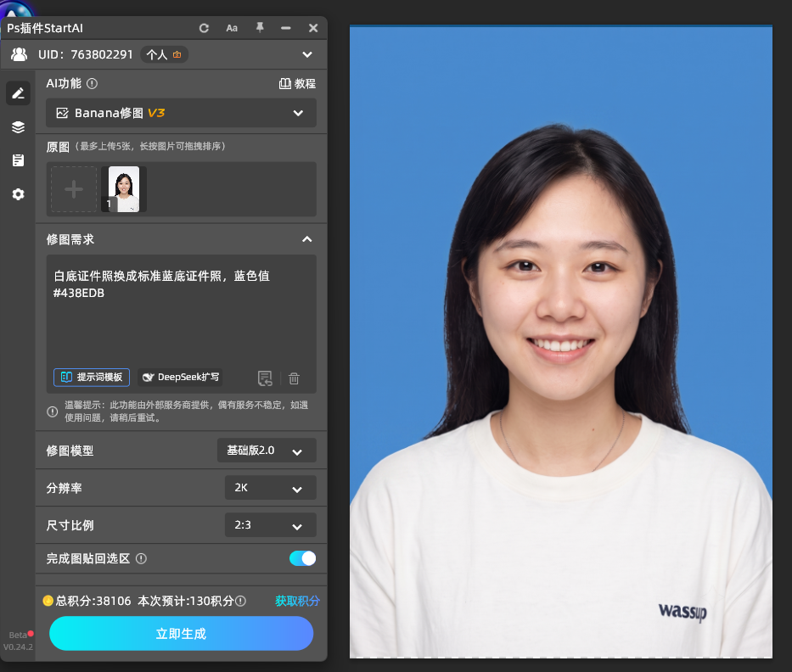792x672 pixels.
Task: Click the 总积分:38106 text
Action: click(93, 601)
